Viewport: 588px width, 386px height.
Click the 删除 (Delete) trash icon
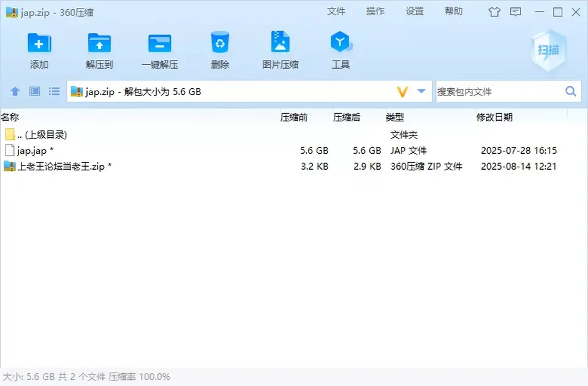pos(220,42)
